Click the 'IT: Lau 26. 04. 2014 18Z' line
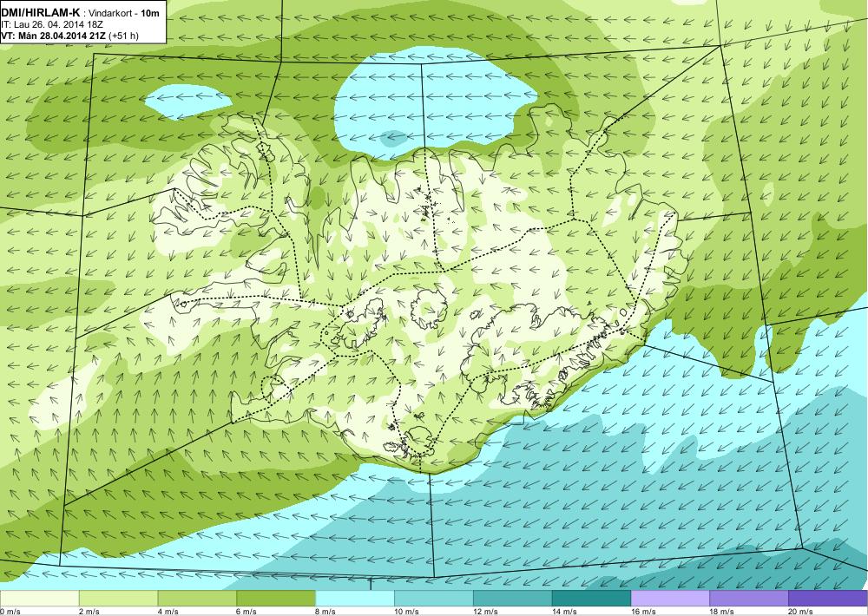The height and width of the screenshot is (616, 868). (52, 25)
